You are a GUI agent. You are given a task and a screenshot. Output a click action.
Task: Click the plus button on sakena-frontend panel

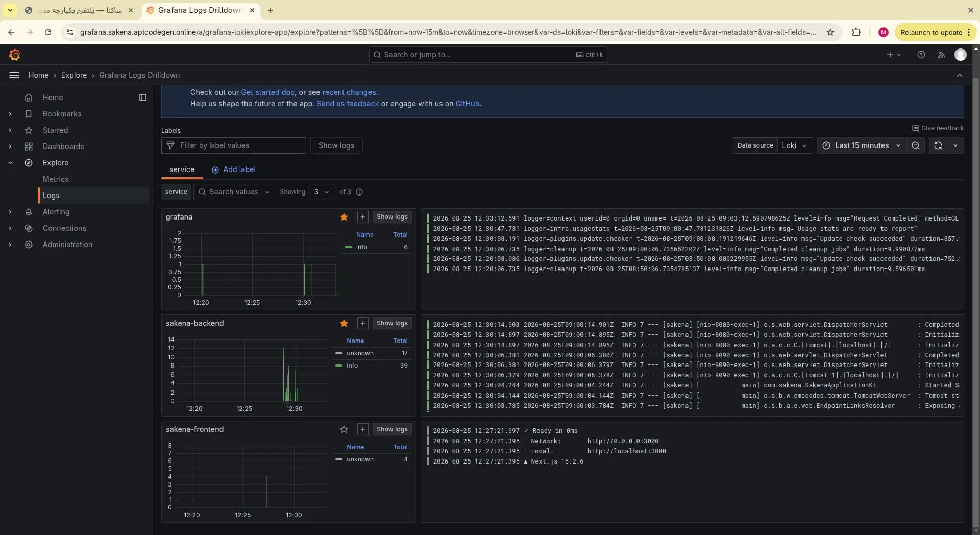[x=362, y=429]
